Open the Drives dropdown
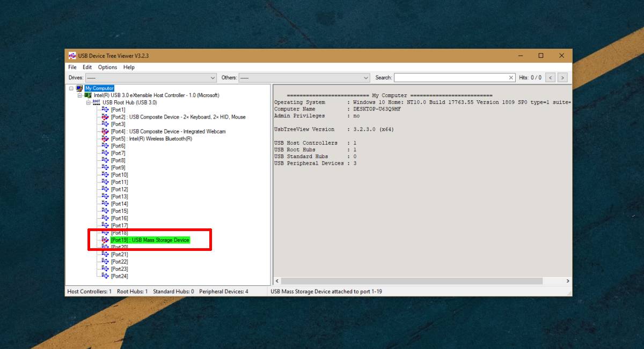644x349 pixels. (x=151, y=78)
